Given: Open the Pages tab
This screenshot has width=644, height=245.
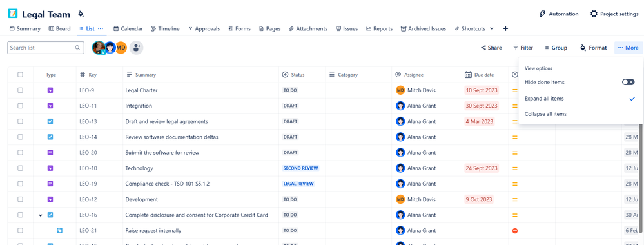Looking at the screenshot, I should [x=270, y=29].
